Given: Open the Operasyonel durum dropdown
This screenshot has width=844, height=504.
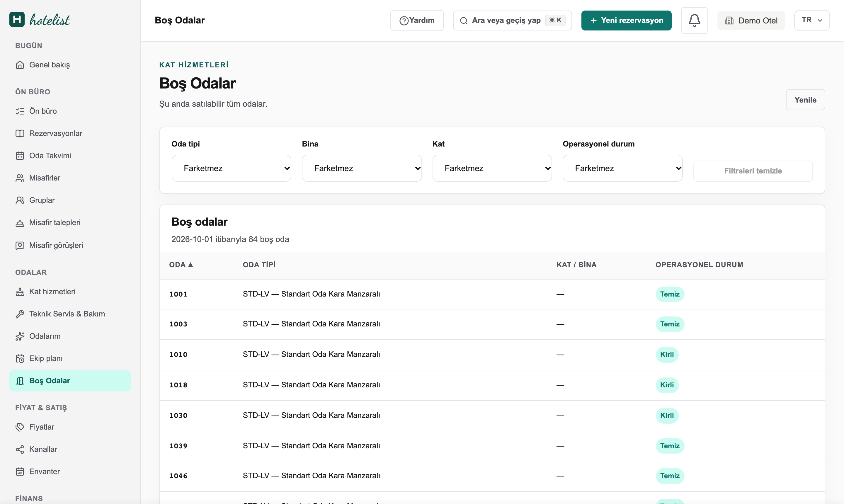Looking at the screenshot, I should click(622, 168).
